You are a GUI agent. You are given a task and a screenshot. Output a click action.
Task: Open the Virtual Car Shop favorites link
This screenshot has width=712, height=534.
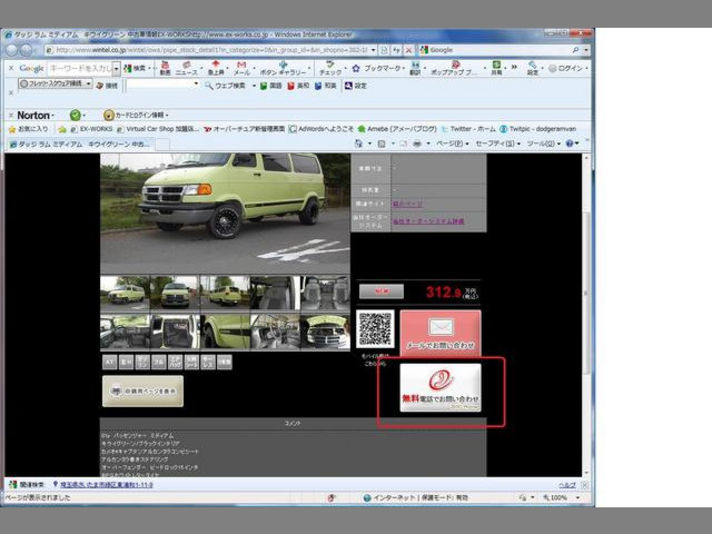pos(158,129)
